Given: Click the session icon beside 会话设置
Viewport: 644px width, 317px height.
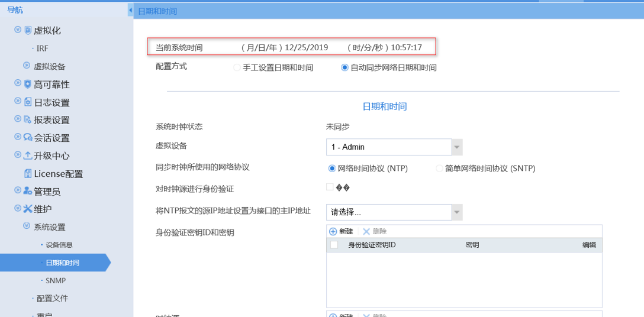Looking at the screenshot, I should point(27,137).
